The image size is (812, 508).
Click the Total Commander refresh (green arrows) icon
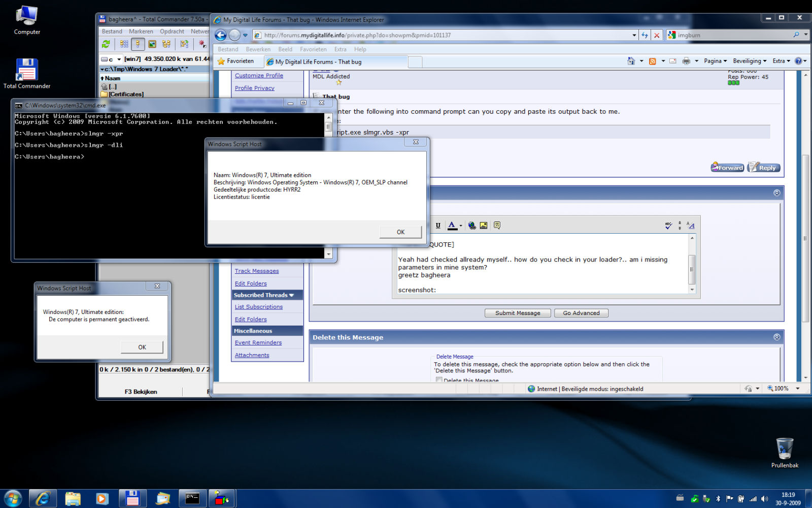click(x=106, y=44)
